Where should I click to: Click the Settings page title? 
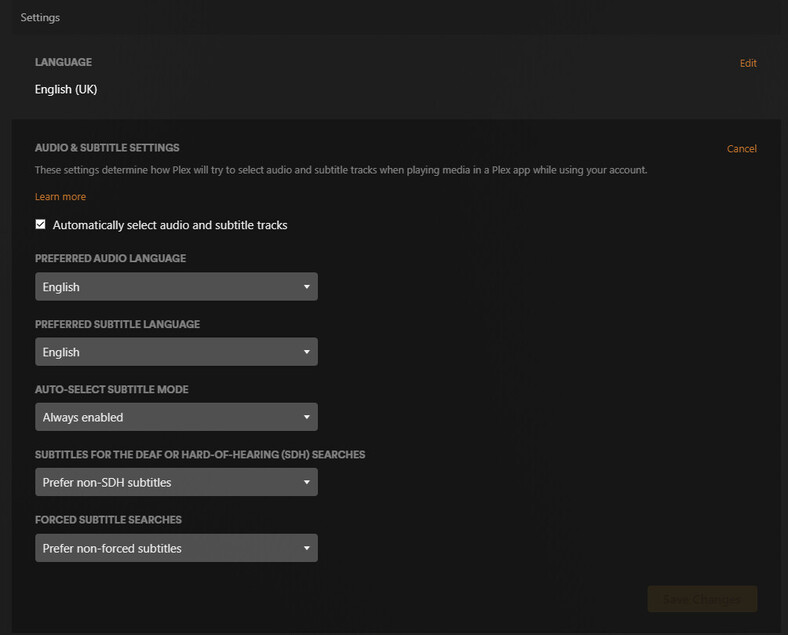40,18
